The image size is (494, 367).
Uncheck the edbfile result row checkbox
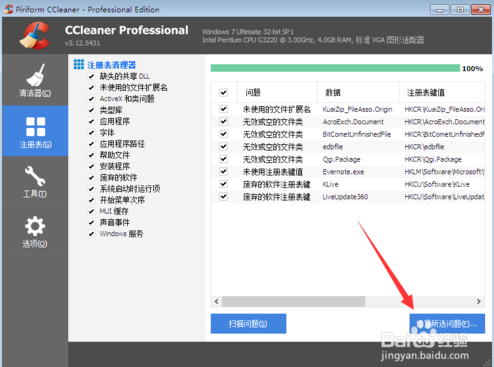pos(223,147)
